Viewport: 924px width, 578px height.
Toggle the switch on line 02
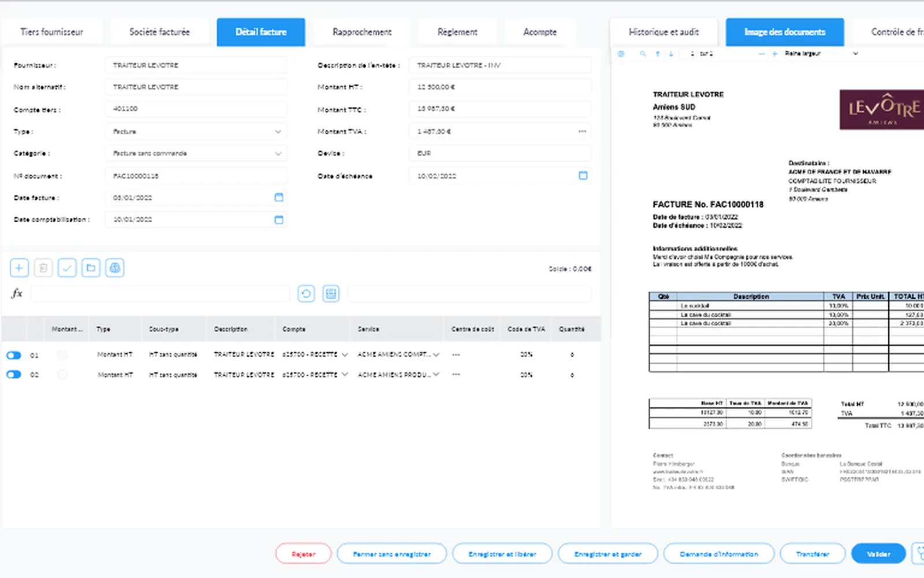(14, 375)
